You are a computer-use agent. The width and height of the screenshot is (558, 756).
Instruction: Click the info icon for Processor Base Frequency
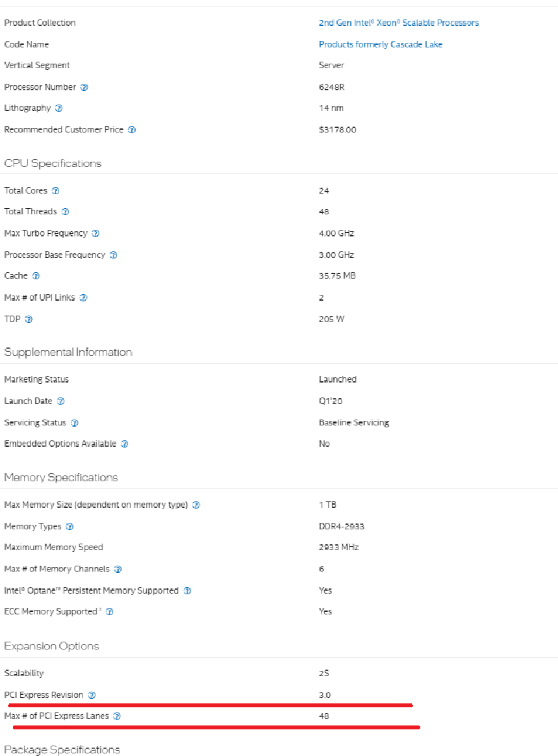[113, 255]
